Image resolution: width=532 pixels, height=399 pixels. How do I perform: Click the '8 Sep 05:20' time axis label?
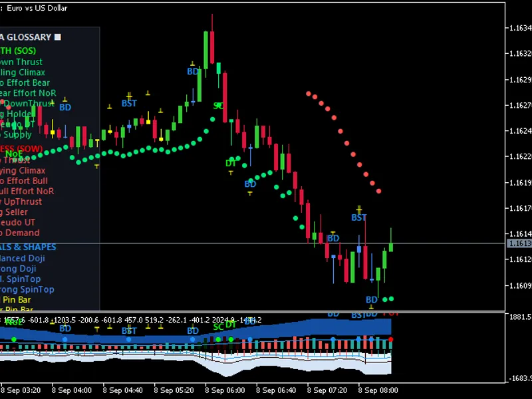[x=174, y=390]
